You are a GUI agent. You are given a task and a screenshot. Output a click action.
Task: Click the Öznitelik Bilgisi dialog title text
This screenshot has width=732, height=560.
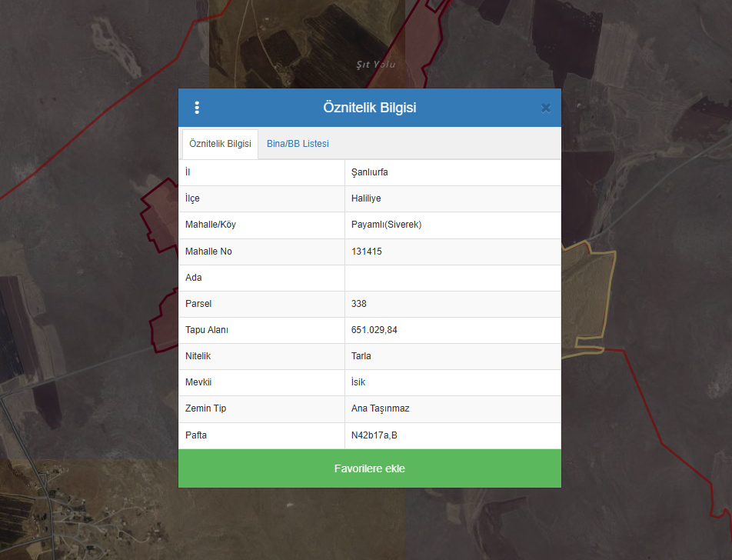click(x=370, y=108)
